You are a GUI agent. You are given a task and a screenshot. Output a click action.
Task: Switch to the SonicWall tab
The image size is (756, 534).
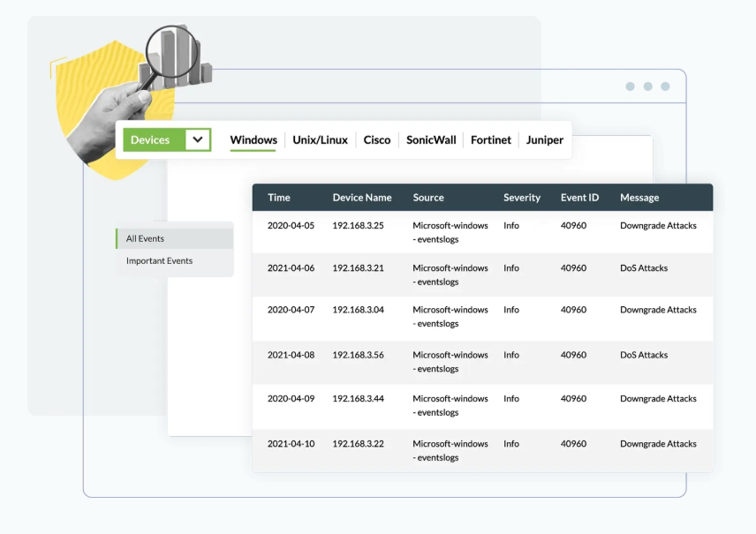[x=431, y=139]
